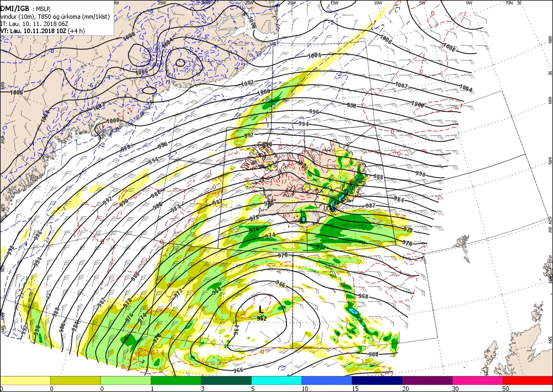Image resolution: width=553 pixels, height=392 pixels.
Task: Select the red legend swatch
Action: (x=528, y=380)
